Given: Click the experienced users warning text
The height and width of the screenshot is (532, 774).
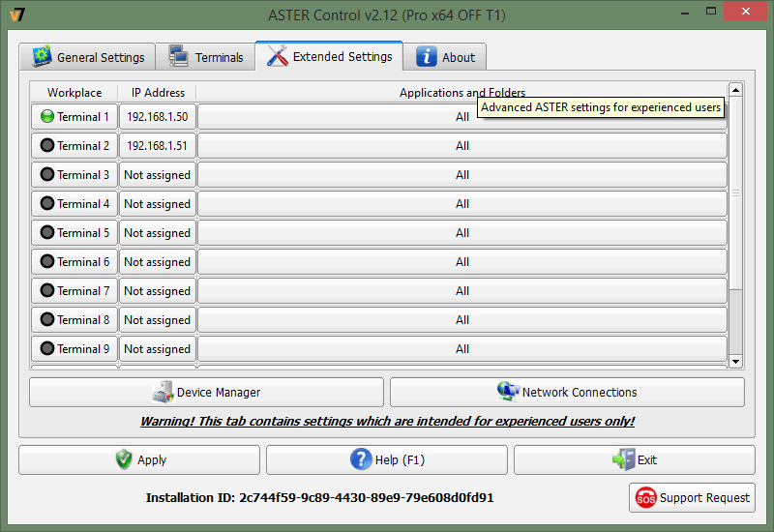Looking at the screenshot, I should click(x=388, y=421).
